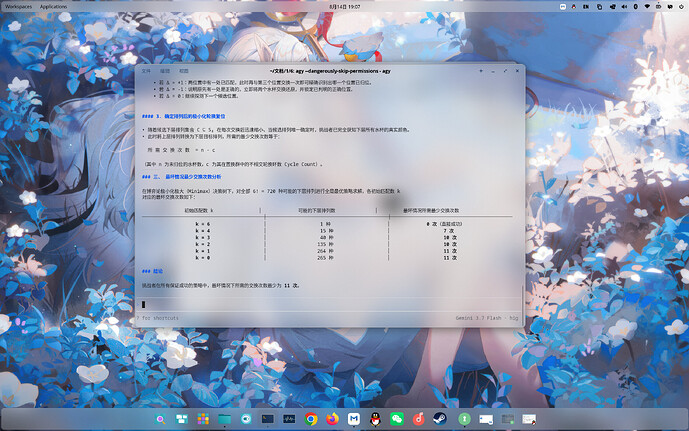The width and height of the screenshot is (689, 431).
Task: Open clipboard tray icon in top panel
Action: 599,7
